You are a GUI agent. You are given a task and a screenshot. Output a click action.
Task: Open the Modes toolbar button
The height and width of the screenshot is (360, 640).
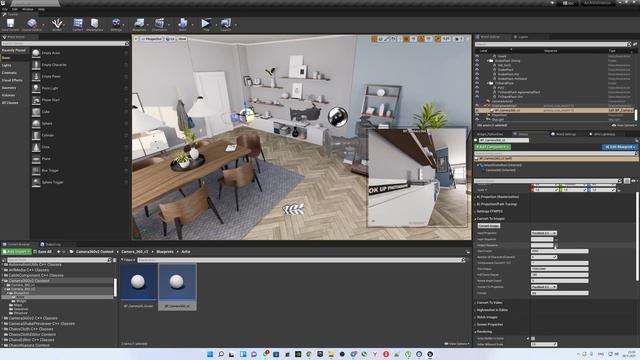click(x=57, y=24)
